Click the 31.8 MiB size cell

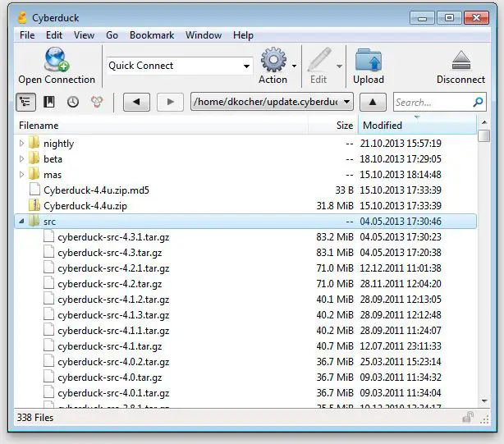point(335,206)
